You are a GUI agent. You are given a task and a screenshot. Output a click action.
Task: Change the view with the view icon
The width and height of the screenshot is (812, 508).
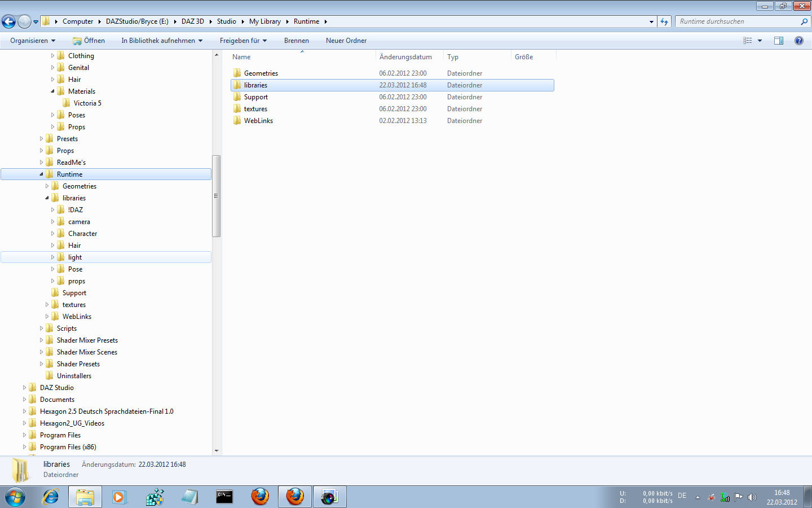[x=748, y=41]
